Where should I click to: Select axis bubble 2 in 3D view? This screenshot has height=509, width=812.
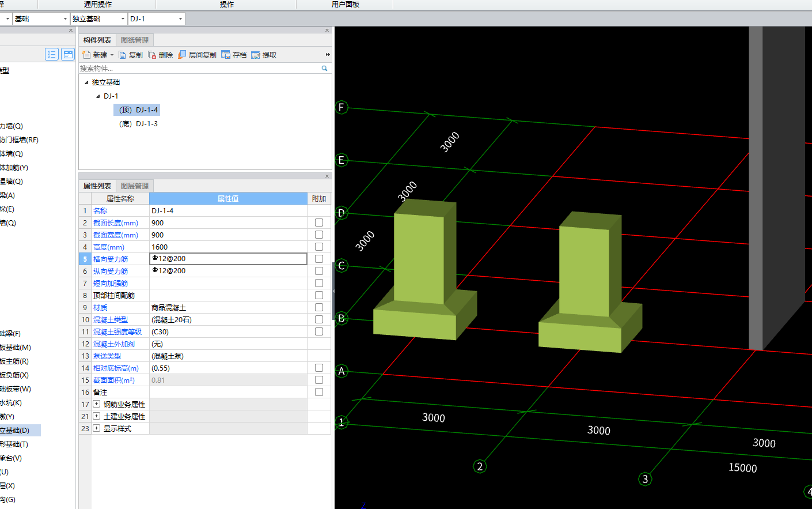pos(480,466)
